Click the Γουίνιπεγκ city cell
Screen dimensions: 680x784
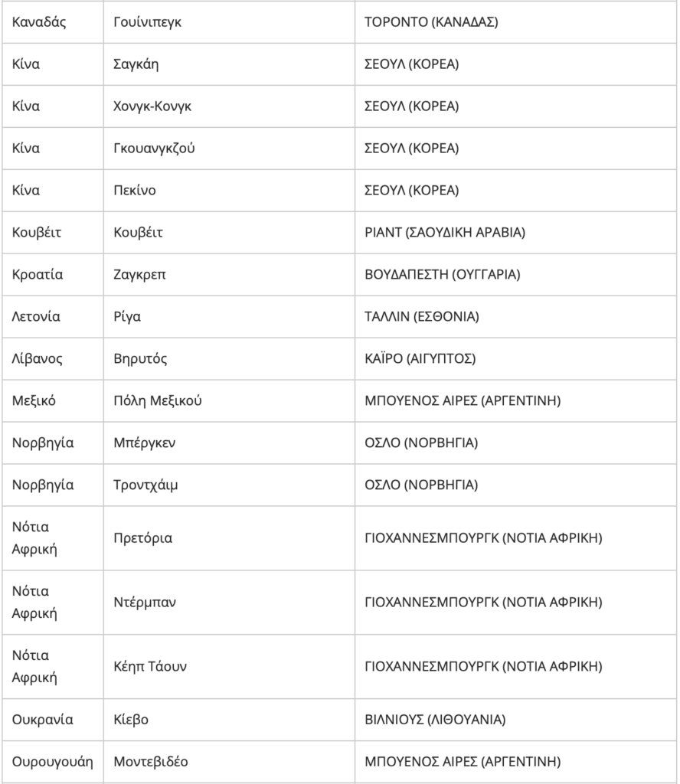pos(229,22)
